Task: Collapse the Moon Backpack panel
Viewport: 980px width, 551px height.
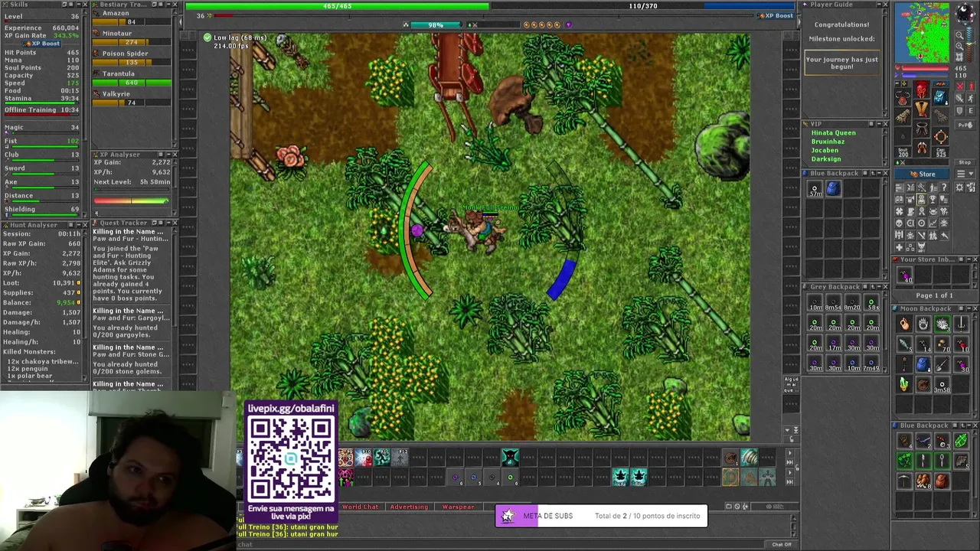Action: (969, 308)
